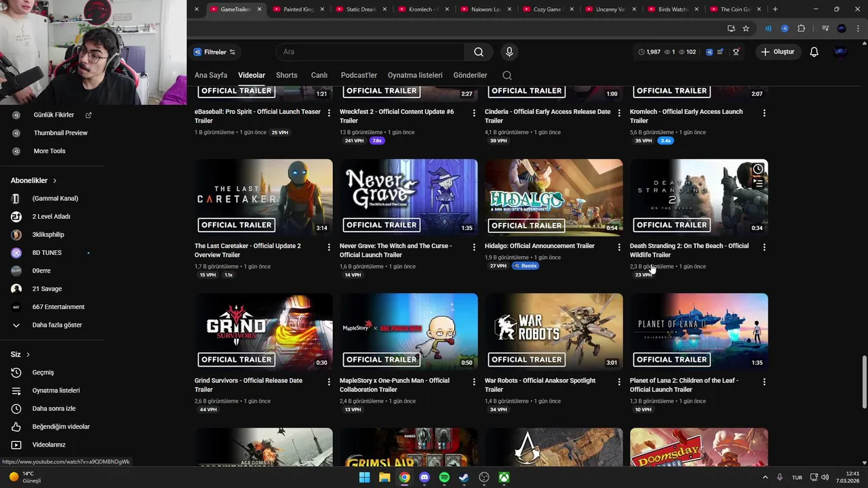Screen dimensions: 868x488
Task: Open the notifications bell
Action: click(814, 52)
